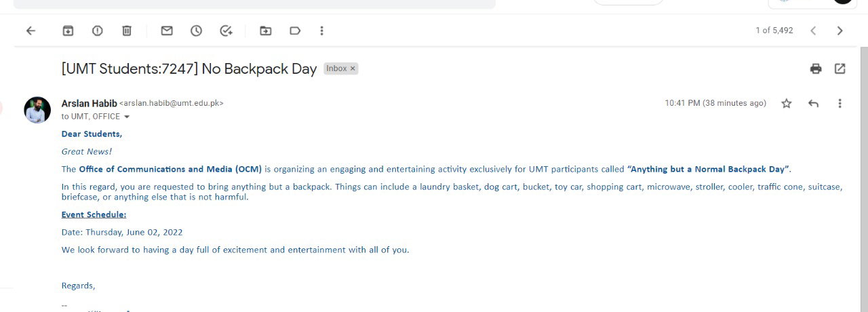
Task: Open toolbar More options menu
Action: [321, 31]
